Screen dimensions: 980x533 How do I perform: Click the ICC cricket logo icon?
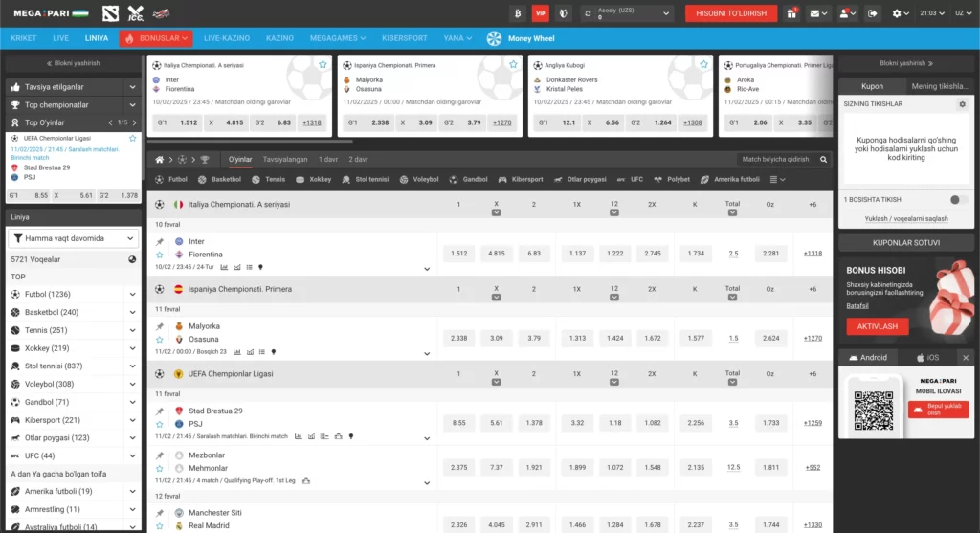point(136,13)
